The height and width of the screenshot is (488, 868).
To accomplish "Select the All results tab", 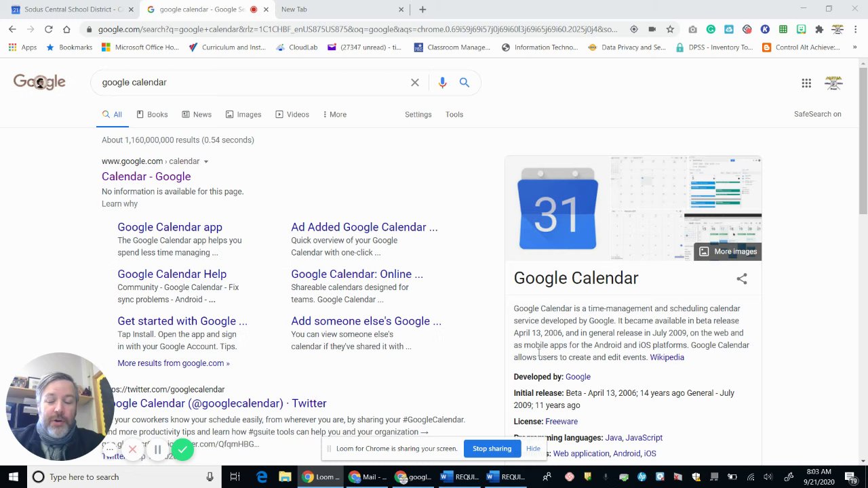I will coord(112,115).
